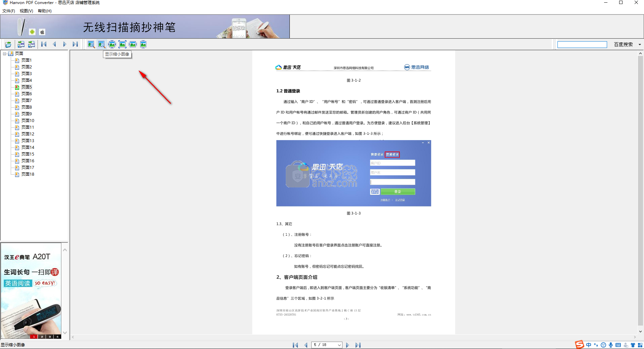Select ad slide number 3
This screenshot has height=349, width=644.
pyautogui.click(x=50, y=337)
